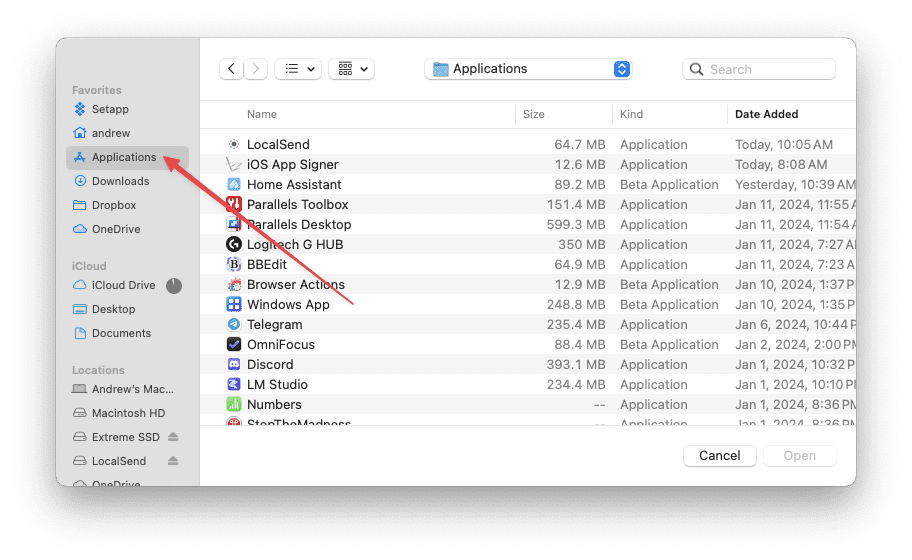This screenshot has height=560, width=912.
Task: Select the Logitech G HUB icon
Action: pos(234,244)
